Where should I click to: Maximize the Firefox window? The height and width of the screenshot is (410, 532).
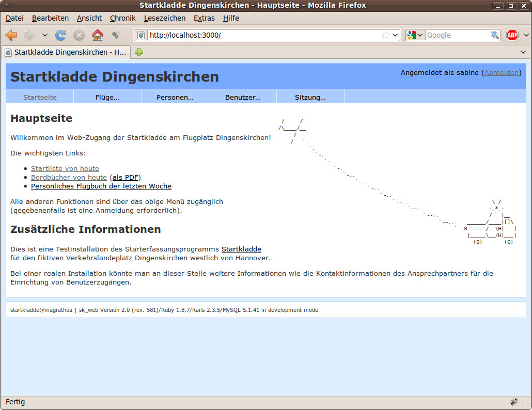click(511, 6)
